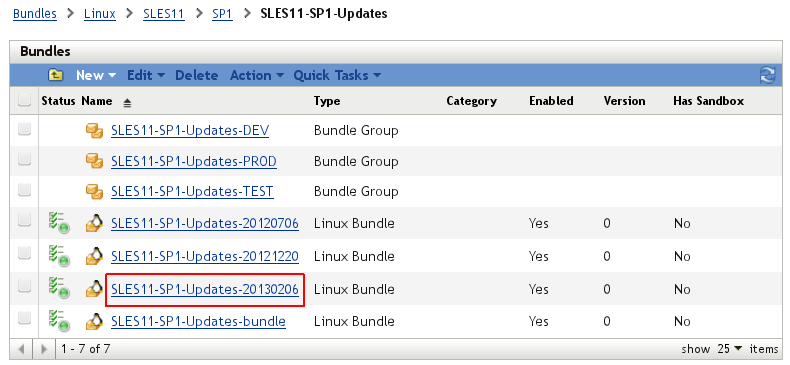Click Linux penguin icon beside SLES11-SP1-Updates-20121220
This screenshot has height=365, width=790.
tap(94, 256)
